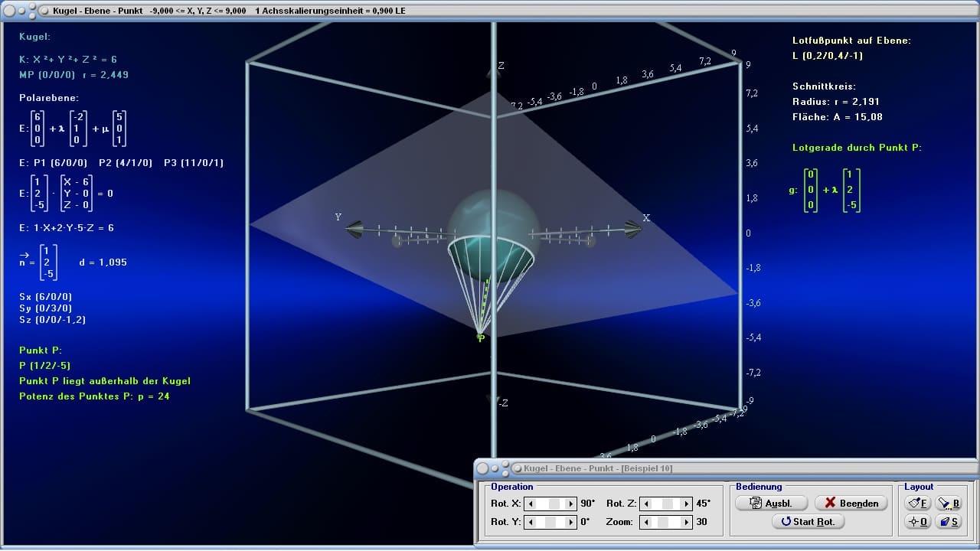Decrease Rot. X with left arrow

pos(531,504)
